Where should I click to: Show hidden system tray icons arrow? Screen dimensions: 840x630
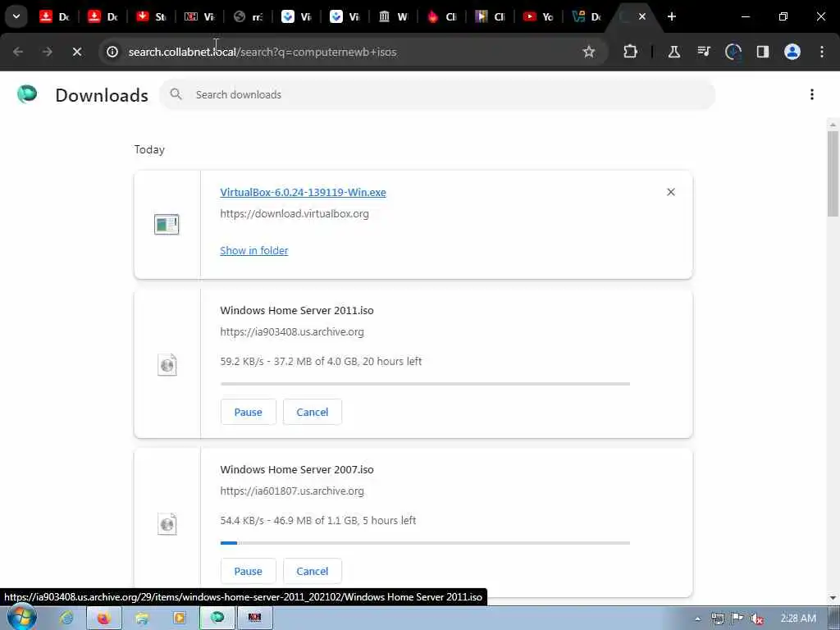(697, 619)
